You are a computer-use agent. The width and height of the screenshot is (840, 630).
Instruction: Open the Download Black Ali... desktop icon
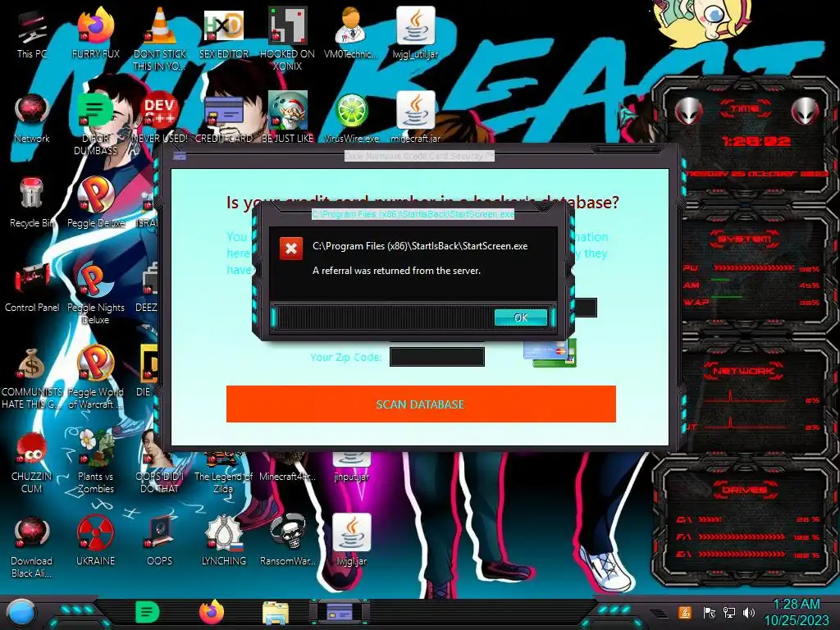pyautogui.click(x=32, y=546)
